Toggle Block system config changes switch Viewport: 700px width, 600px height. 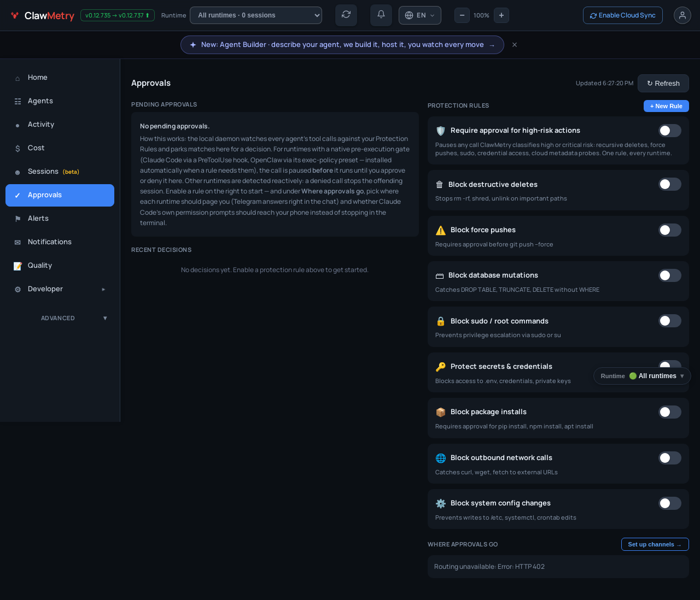[x=670, y=503]
